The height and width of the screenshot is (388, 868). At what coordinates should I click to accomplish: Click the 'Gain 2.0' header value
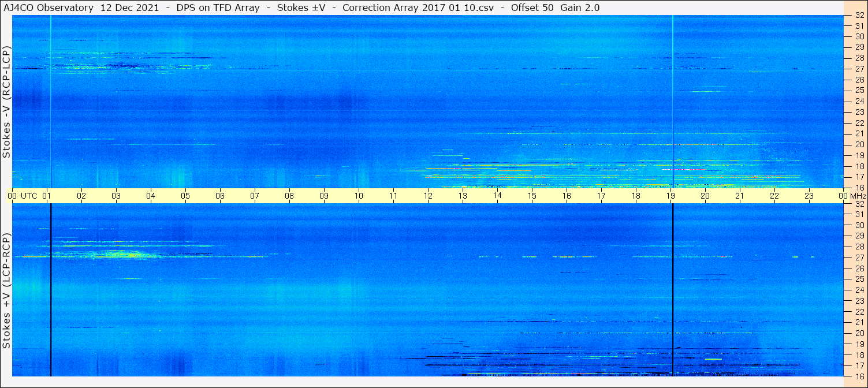[580, 8]
